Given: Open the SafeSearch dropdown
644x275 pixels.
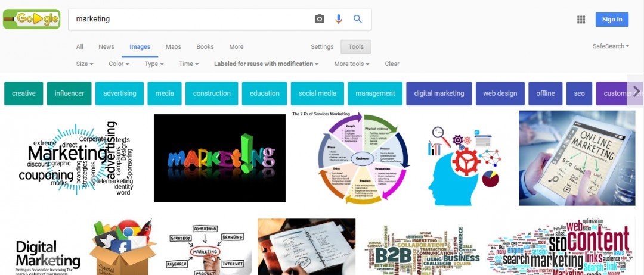Looking at the screenshot, I should point(611,46).
